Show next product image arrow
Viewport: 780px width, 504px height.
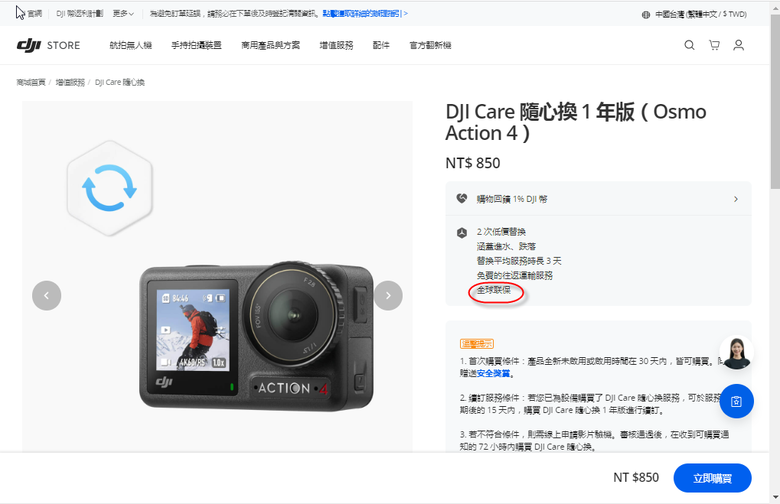[388, 296]
